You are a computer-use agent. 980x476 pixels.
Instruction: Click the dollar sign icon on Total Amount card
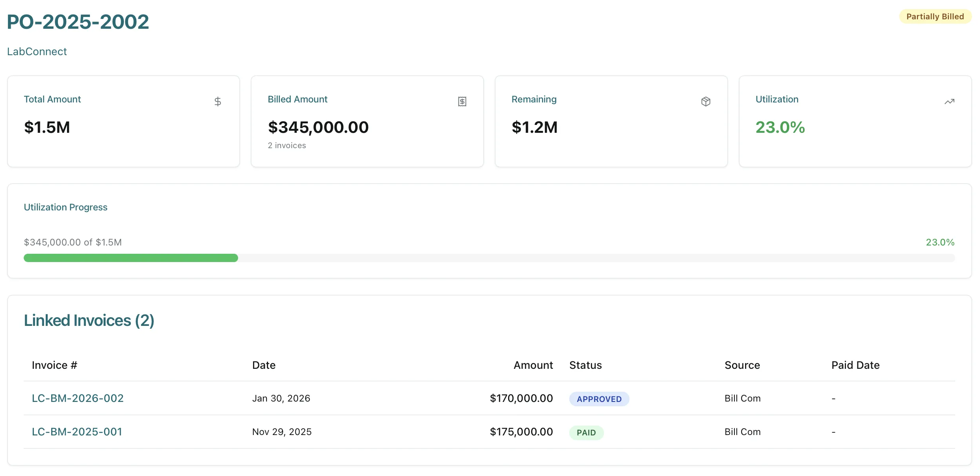(218, 101)
